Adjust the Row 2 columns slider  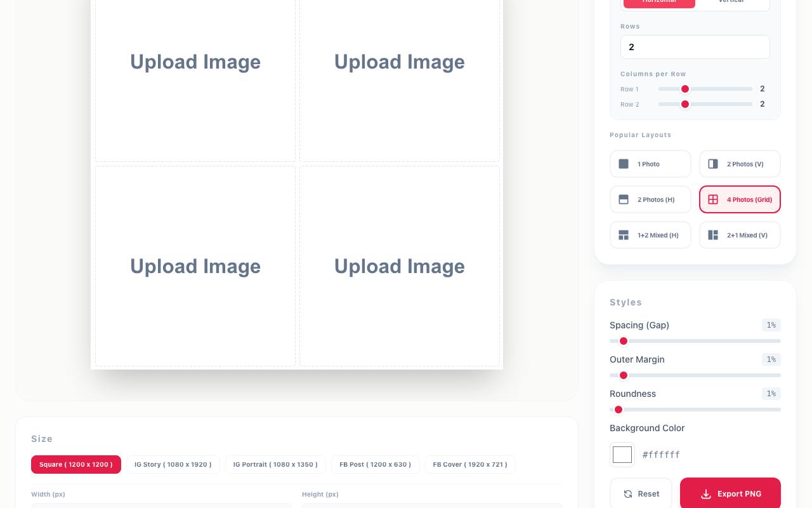[x=705, y=104]
